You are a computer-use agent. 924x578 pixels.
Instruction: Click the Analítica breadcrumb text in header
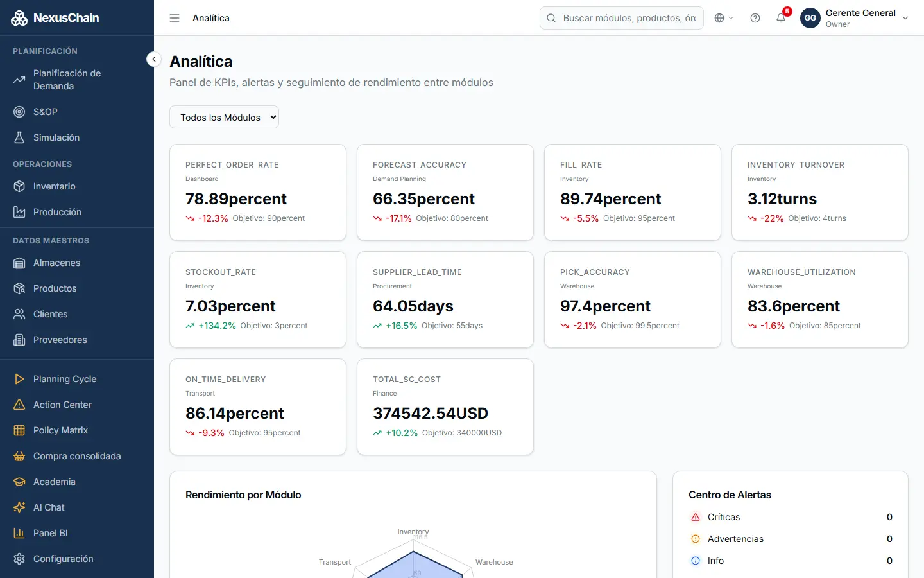pos(211,18)
